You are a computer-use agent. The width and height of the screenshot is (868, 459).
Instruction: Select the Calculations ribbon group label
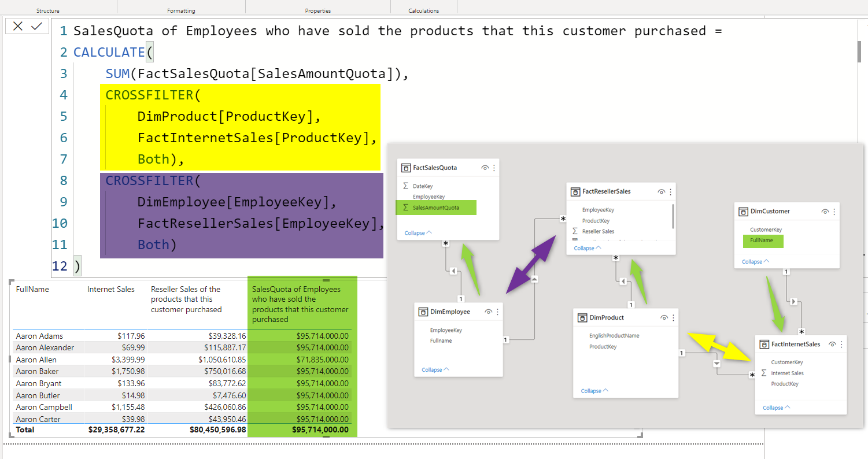coord(423,10)
